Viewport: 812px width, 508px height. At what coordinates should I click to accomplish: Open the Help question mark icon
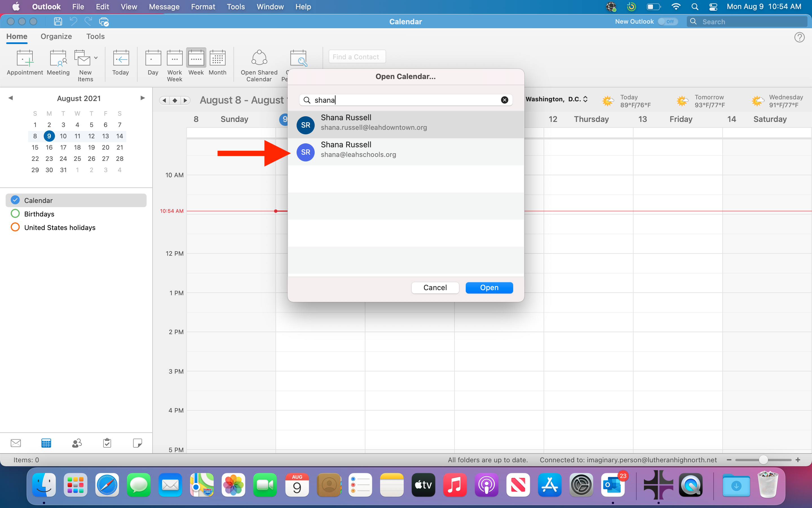(x=799, y=37)
